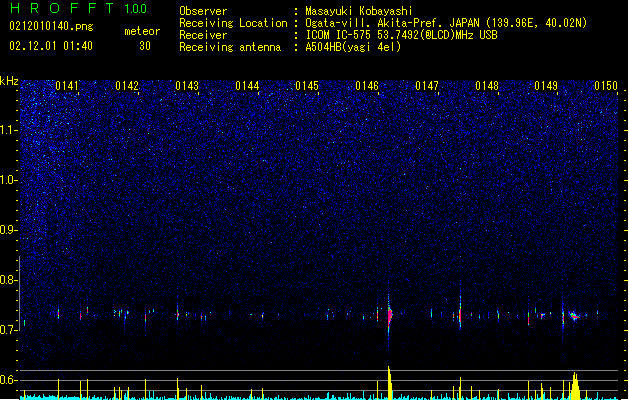Screen dimensions: 629x400
Task: Select the file name 0212010140.png
Action: (x=51, y=27)
